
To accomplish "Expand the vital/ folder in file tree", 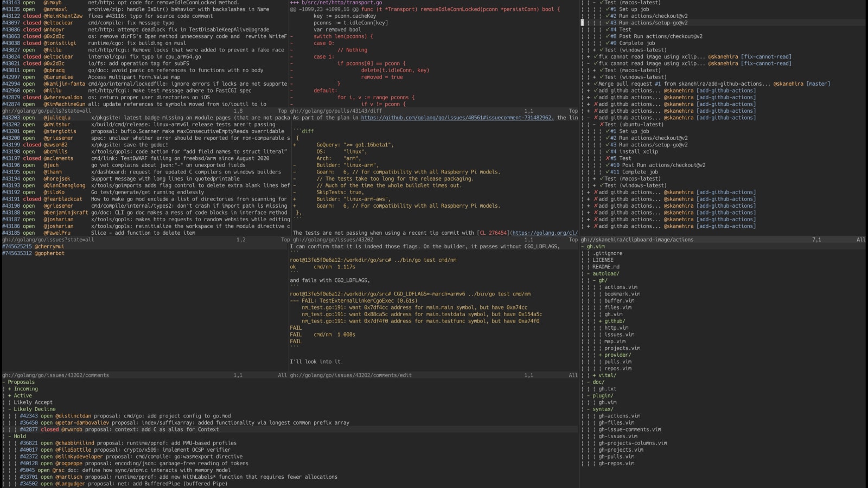I will [595, 375].
